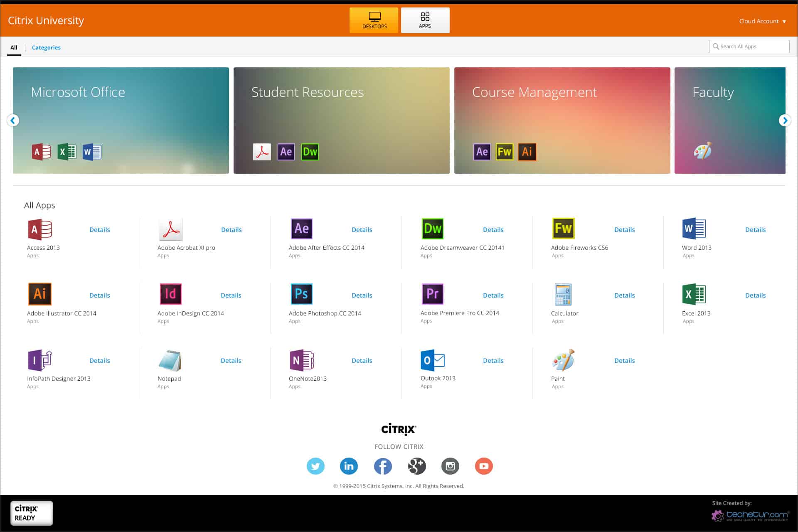
Task: Launch Adobe Premiere Pro CC 2014 icon
Action: pos(432,294)
